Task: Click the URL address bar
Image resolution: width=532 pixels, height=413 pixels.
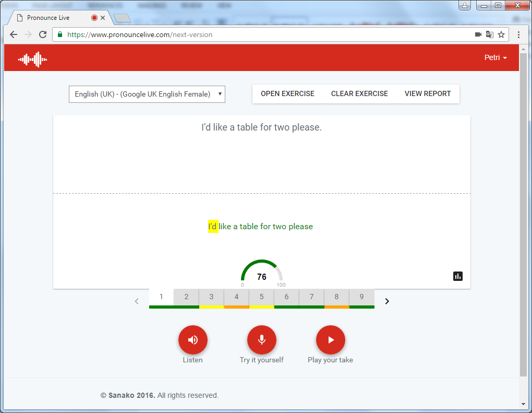Action: click(261, 34)
